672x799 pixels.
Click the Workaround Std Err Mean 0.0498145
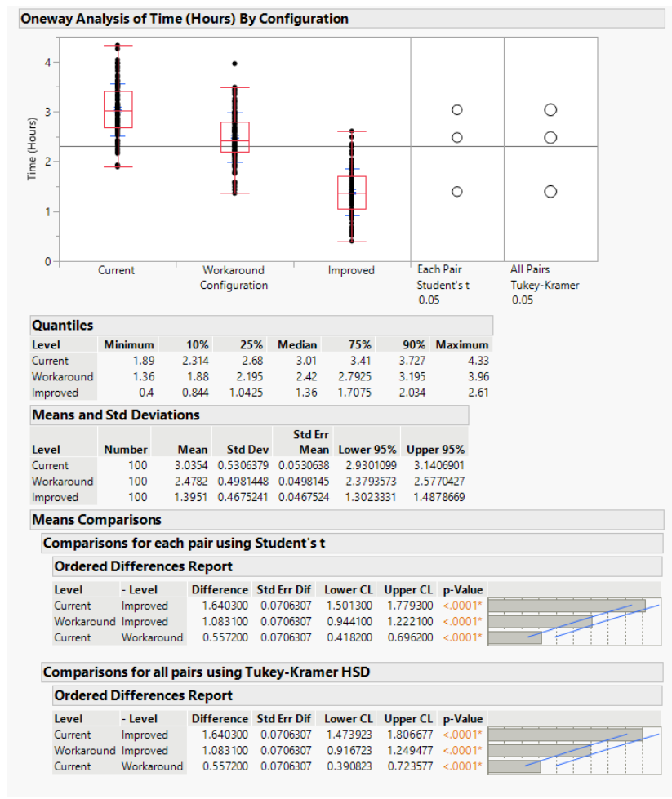(304, 482)
